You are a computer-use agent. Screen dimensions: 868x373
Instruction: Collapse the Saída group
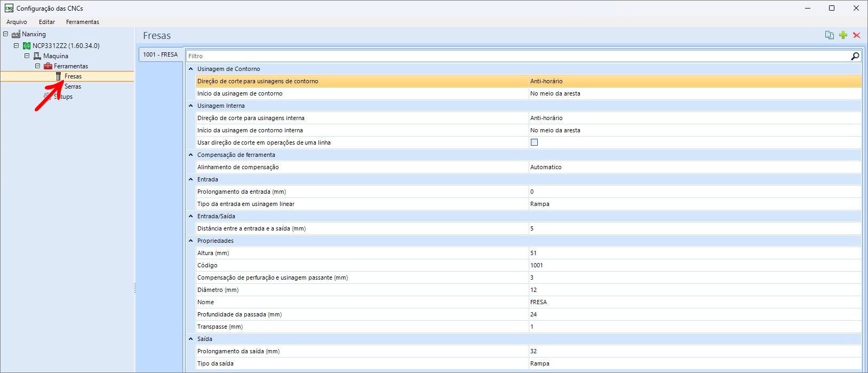click(191, 339)
